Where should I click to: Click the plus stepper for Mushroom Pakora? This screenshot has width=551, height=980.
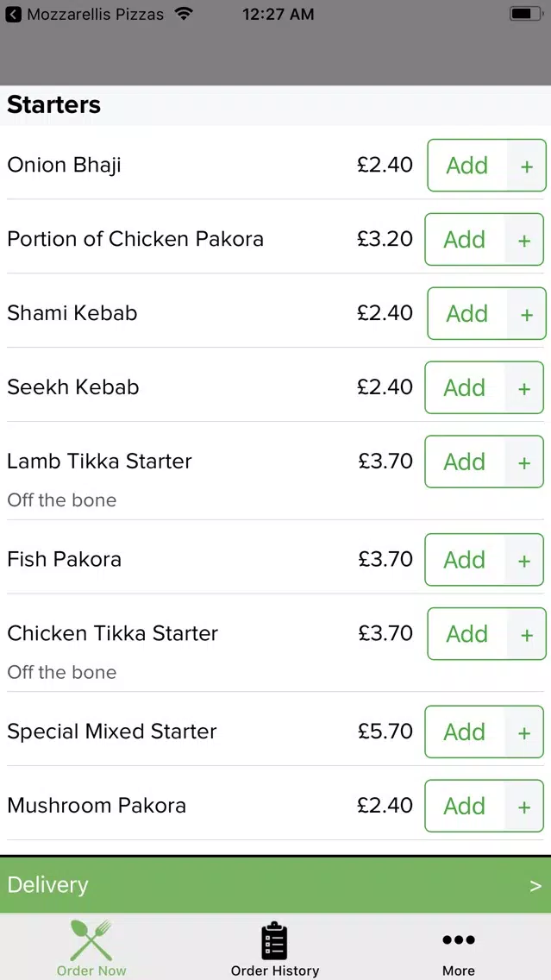[524, 807]
